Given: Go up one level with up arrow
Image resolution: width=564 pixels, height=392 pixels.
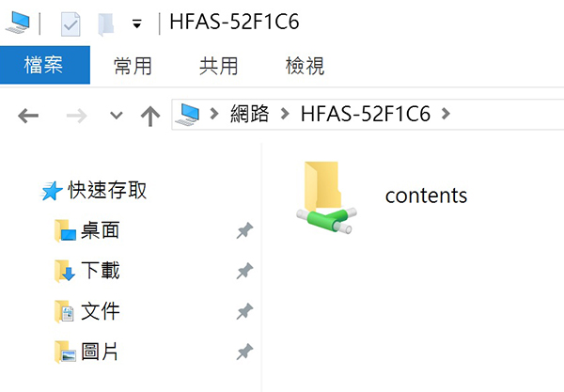Looking at the screenshot, I should point(150,116).
